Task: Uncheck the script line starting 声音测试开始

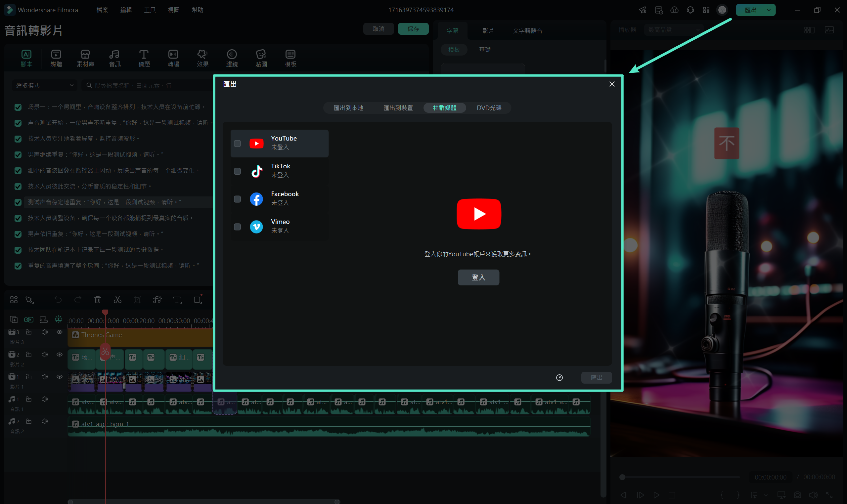Action: tap(18, 123)
